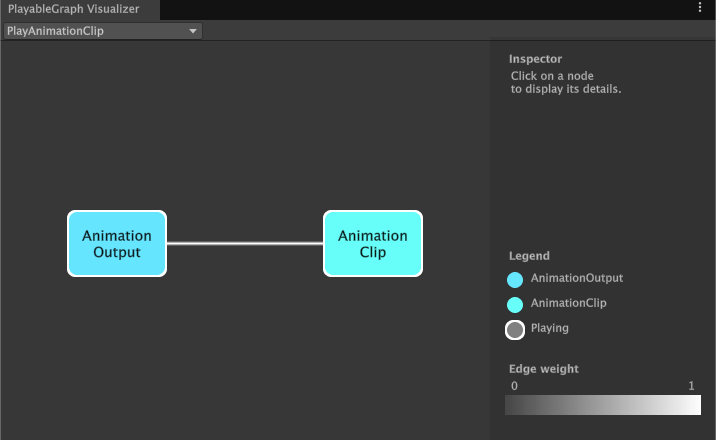
Task: Click the PlayAnimationClip dropdown arrow
Action: pos(193,31)
